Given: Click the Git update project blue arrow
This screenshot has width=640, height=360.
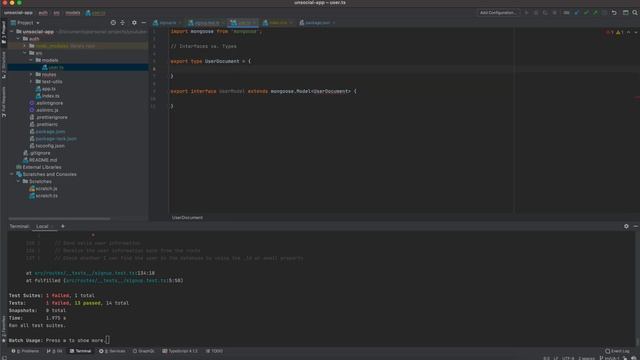Looking at the screenshot, I should (x=576, y=13).
